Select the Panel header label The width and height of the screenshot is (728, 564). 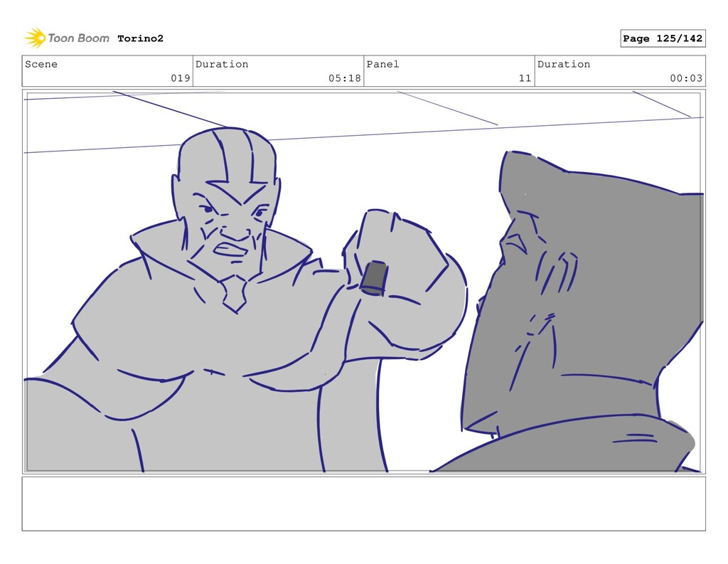click(x=382, y=64)
